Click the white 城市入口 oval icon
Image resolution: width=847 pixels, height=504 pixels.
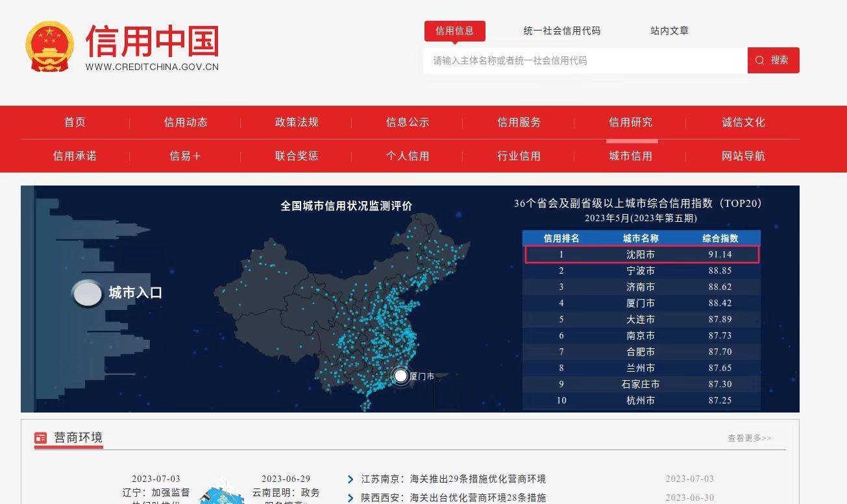(87, 293)
